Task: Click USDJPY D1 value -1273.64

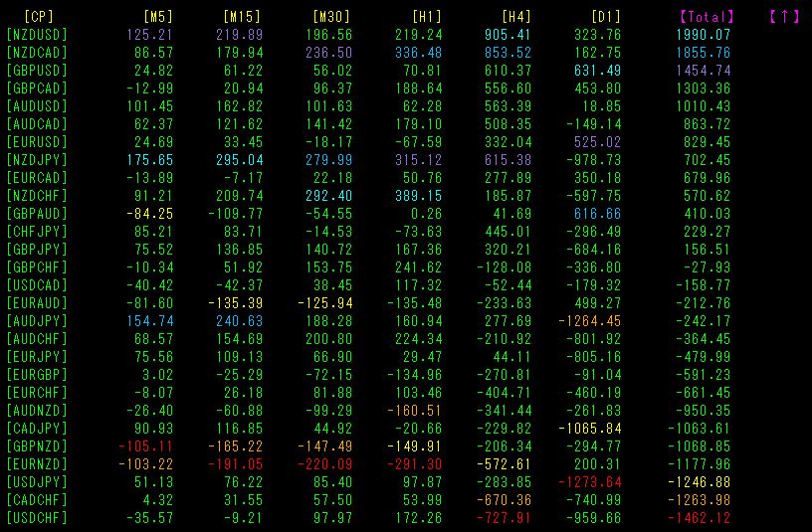Action: pos(590,483)
